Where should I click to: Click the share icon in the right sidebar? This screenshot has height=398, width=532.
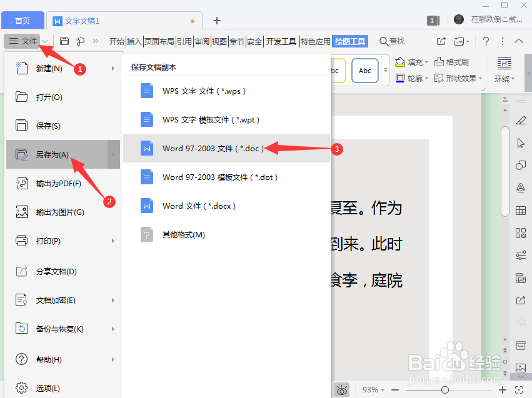[521, 301]
